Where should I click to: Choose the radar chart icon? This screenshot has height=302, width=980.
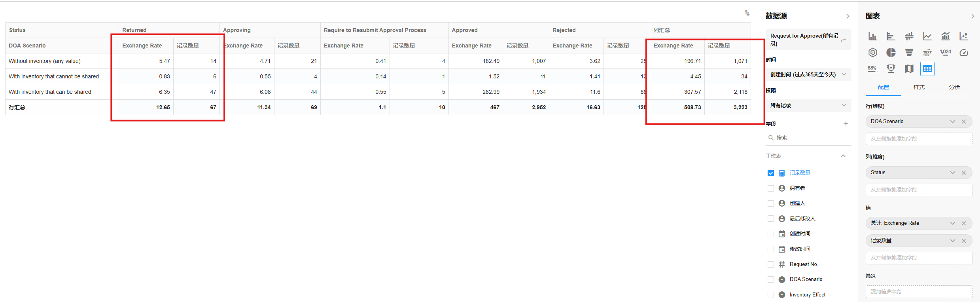[x=872, y=52]
